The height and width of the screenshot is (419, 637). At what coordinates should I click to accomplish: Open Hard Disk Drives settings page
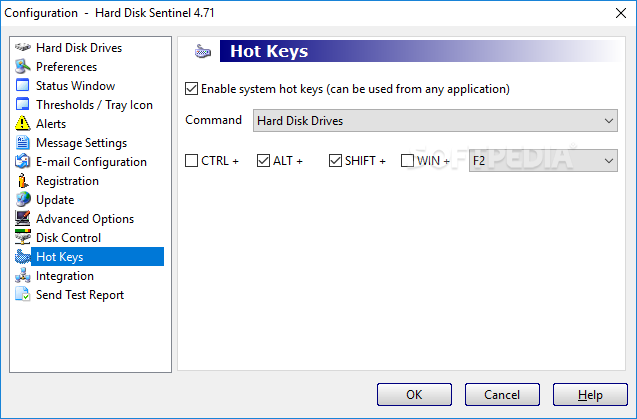tap(79, 48)
